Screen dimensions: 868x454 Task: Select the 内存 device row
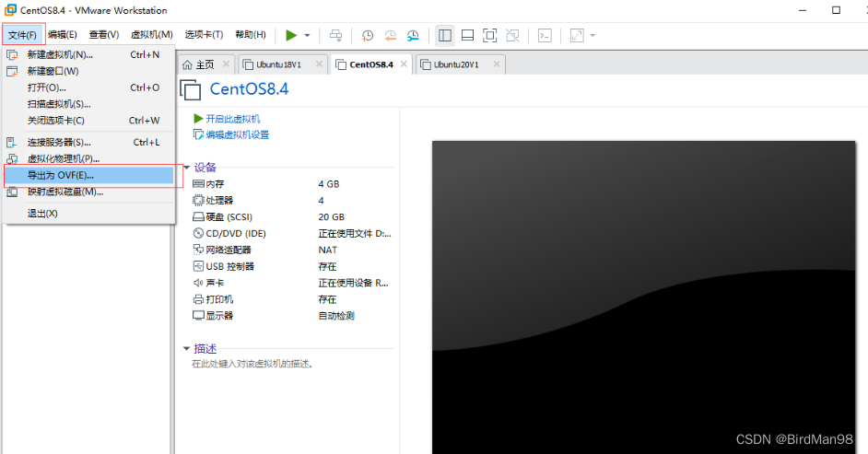(292, 184)
